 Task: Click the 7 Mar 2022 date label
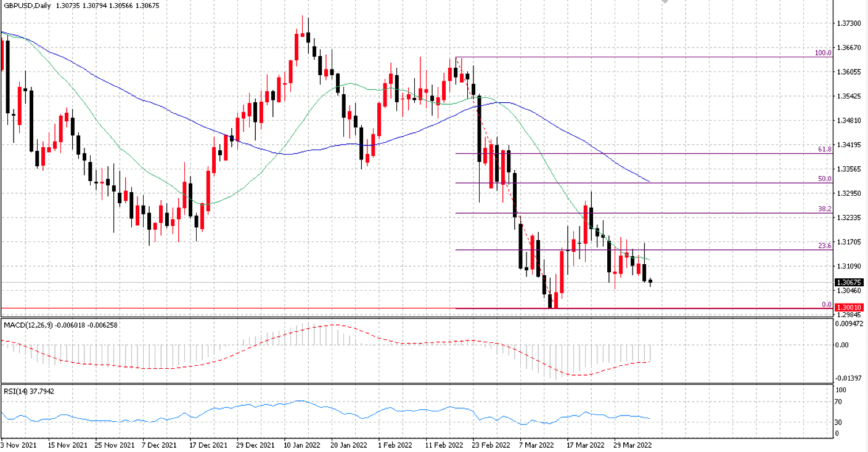[x=536, y=445]
